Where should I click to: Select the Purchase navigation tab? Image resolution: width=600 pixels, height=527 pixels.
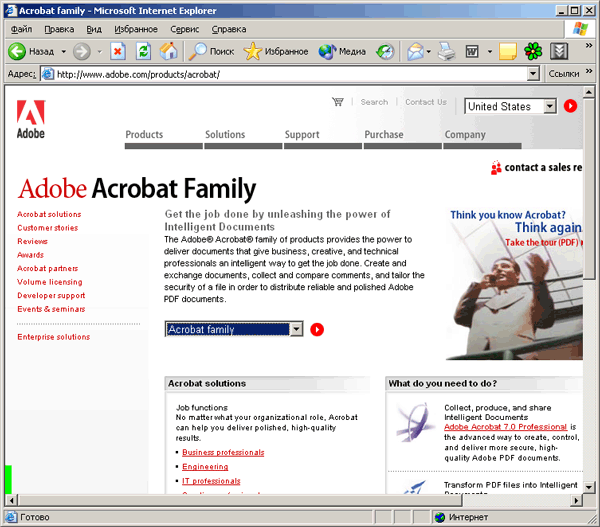pyautogui.click(x=403, y=138)
